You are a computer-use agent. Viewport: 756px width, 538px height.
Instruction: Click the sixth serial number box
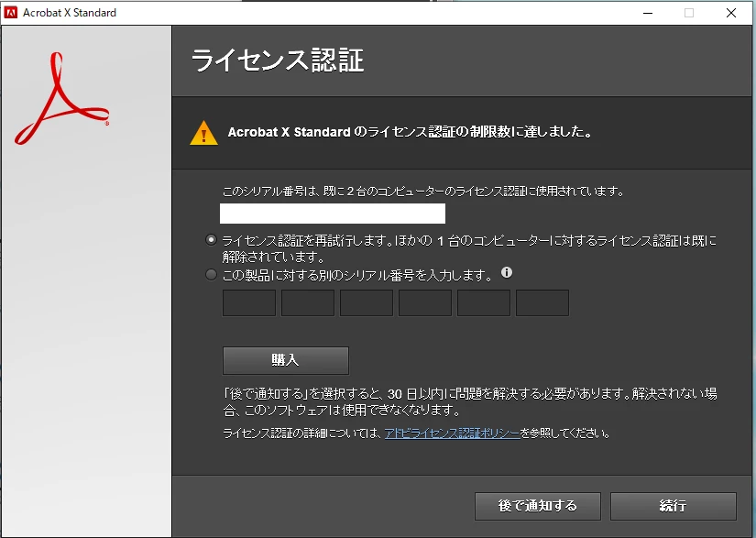[x=542, y=302]
